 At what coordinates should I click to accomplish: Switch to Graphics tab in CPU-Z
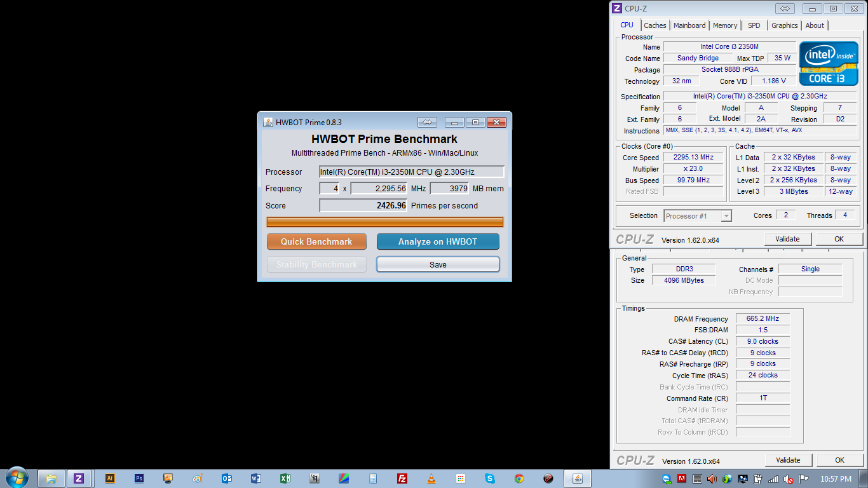785,25
